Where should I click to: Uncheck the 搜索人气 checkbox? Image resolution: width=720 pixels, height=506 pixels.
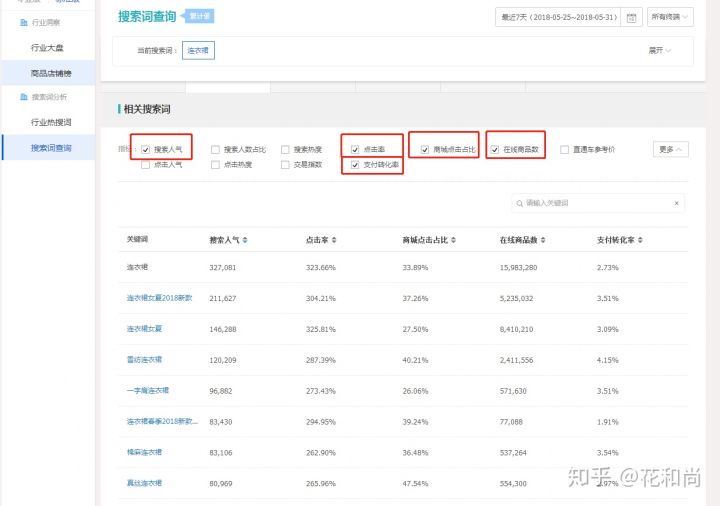147,149
